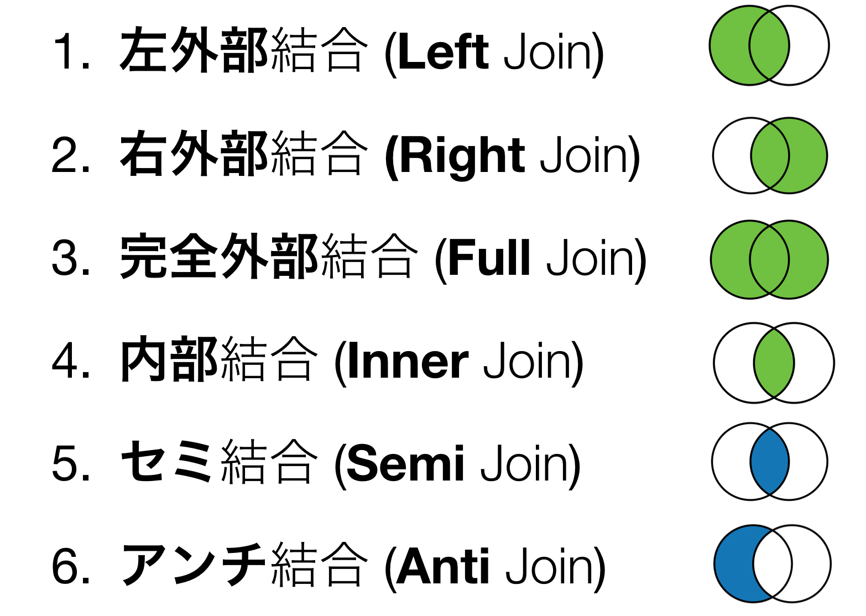Select the 内部結合 Japanese text

[x=217, y=359]
